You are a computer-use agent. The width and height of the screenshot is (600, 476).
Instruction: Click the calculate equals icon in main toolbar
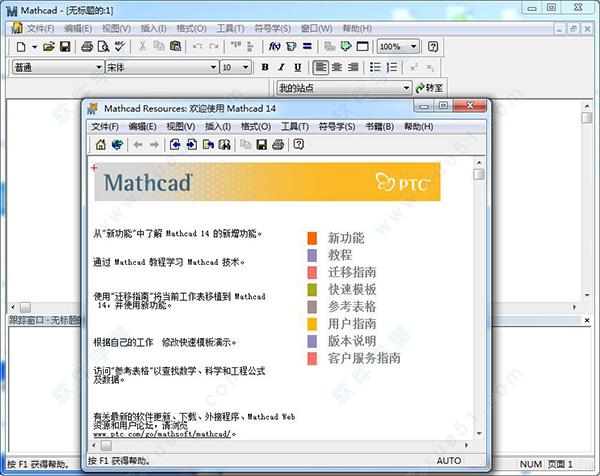click(x=309, y=47)
